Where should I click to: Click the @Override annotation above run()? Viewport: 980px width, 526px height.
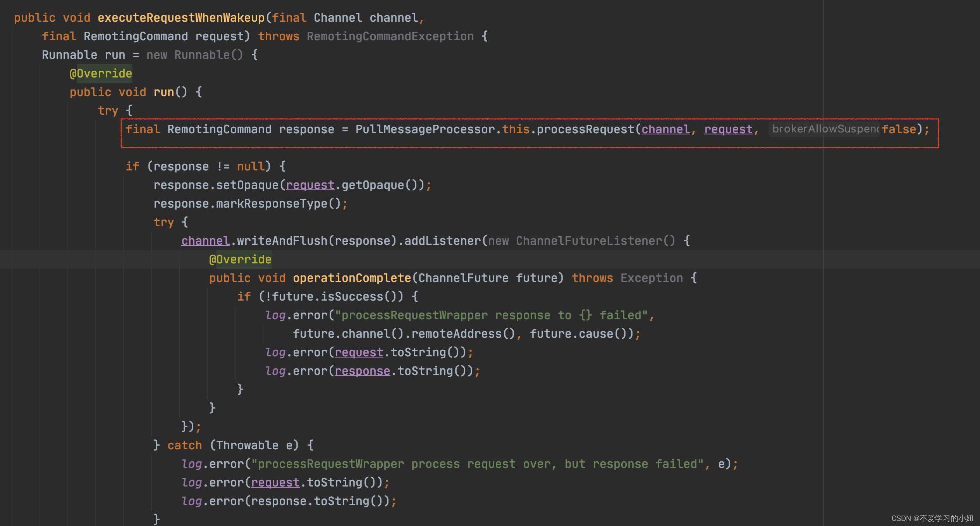[101, 74]
